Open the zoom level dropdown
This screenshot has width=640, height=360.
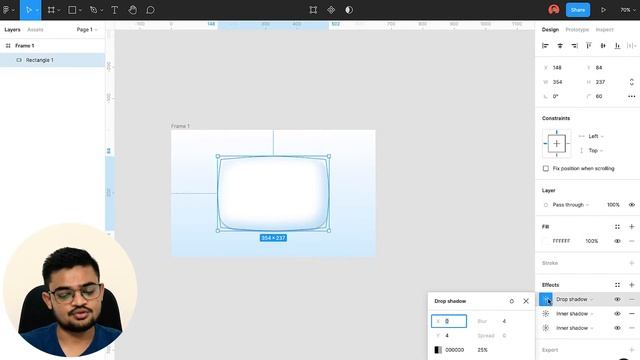click(627, 10)
